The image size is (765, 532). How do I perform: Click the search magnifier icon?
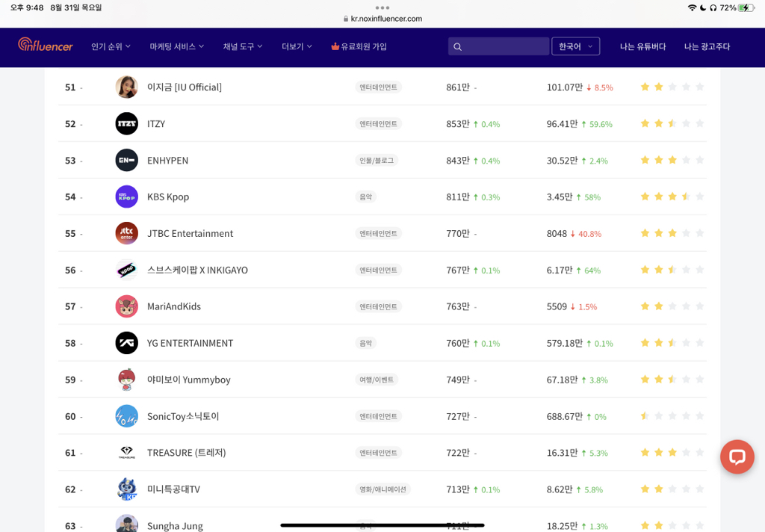point(457,47)
